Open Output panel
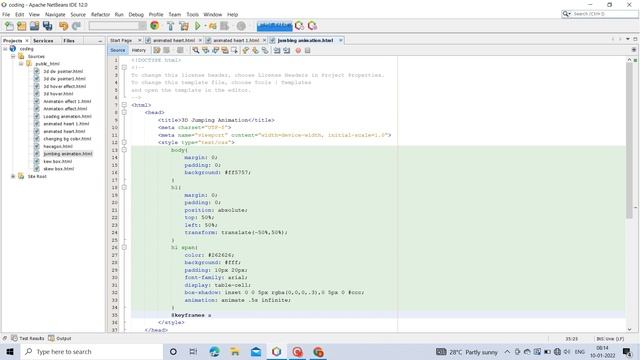Screen dimensions: 640x360 click(x=60, y=338)
